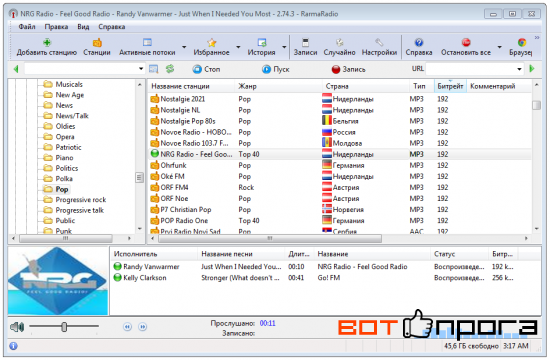This screenshot has width=550, height=360.
Task: Select the Oké FM station row
Action: [x=339, y=176]
